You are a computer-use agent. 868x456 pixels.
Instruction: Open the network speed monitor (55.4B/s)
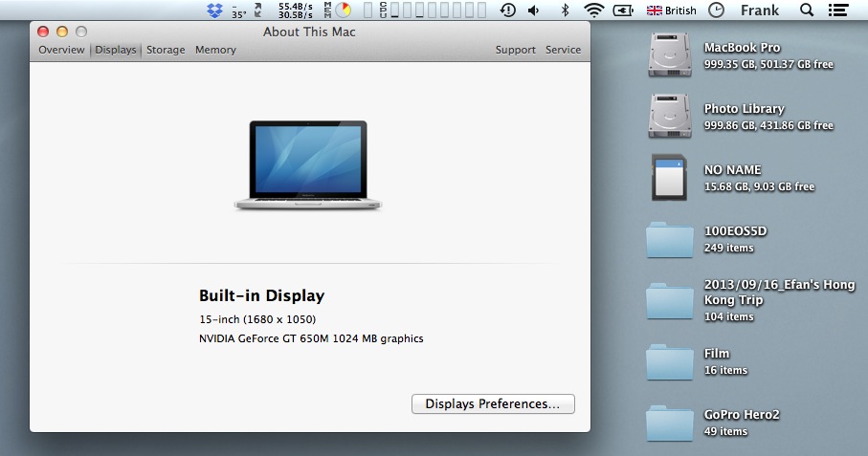tap(295, 11)
